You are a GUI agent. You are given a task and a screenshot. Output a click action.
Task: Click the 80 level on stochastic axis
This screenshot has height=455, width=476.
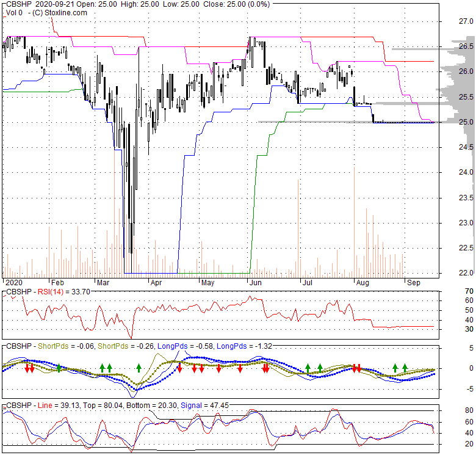pos(469,410)
